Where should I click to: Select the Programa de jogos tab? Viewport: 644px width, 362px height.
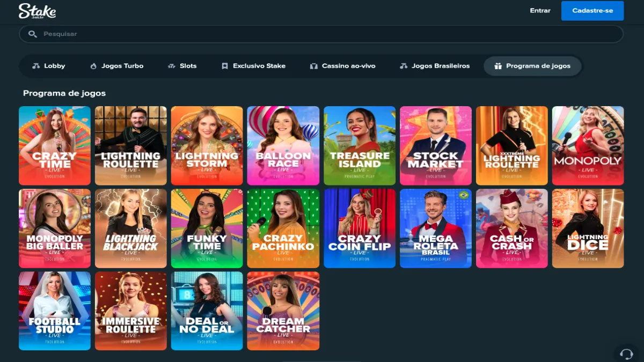tap(532, 66)
